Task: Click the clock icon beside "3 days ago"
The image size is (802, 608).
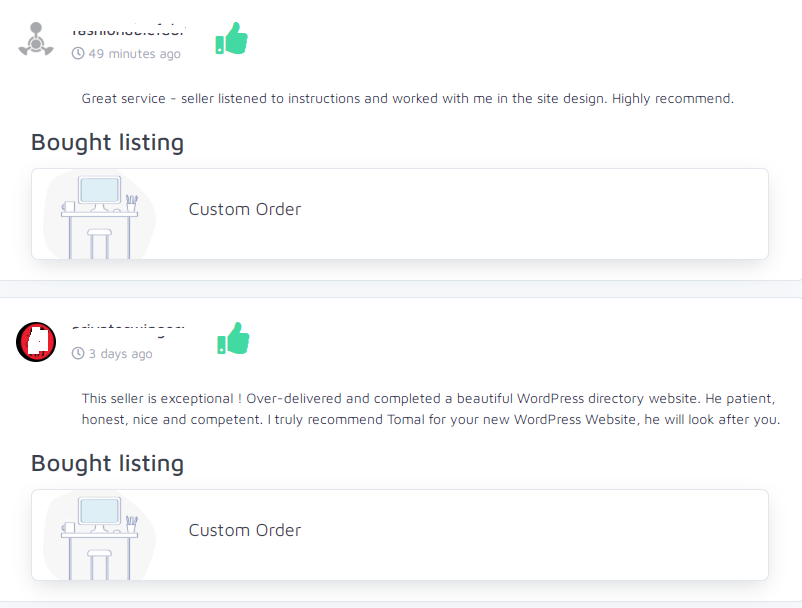Action: pos(78,353)
